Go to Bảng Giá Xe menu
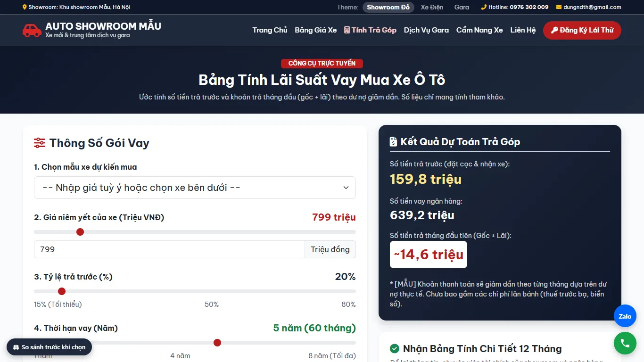Image resolution: width=644 pixels, height=362 pixels. click(316, 30)
